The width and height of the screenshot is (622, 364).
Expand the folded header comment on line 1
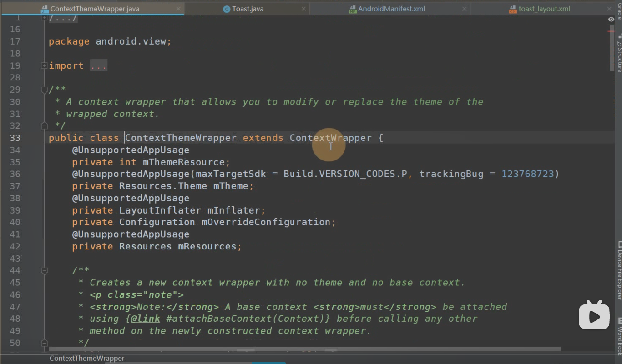click(x=44, y=18)
